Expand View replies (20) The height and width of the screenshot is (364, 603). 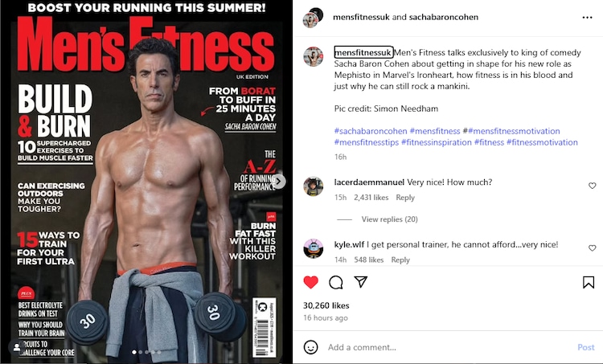pyautogui.click(x=390, y=219)
